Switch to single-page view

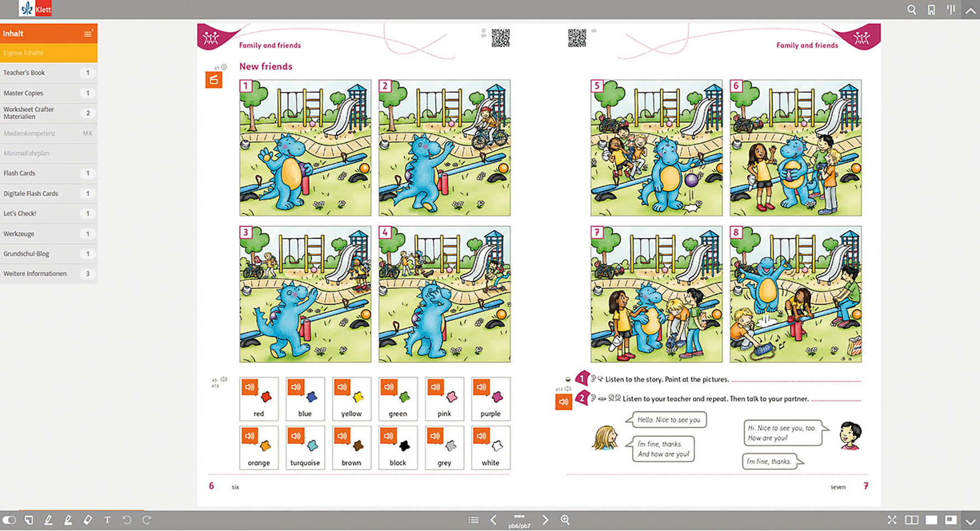tap(931, 520)
